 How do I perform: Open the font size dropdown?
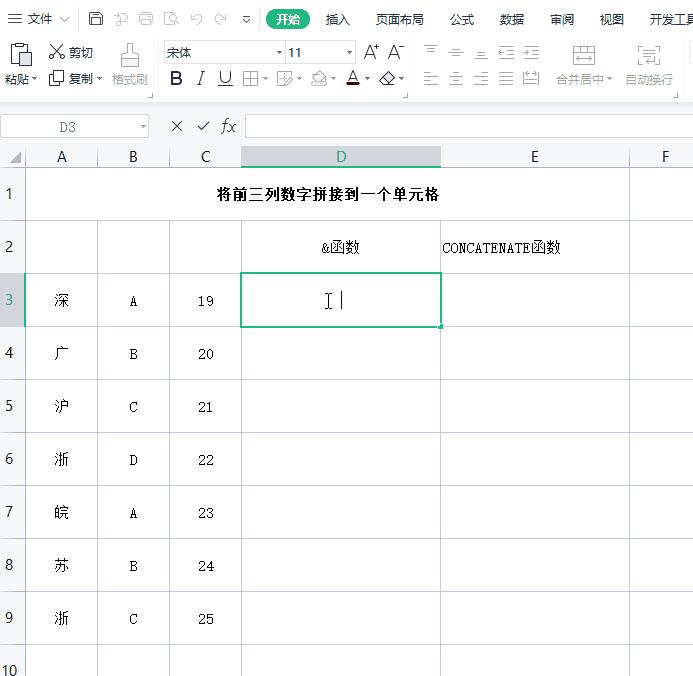pyautogui.click(x=349, y=52)
